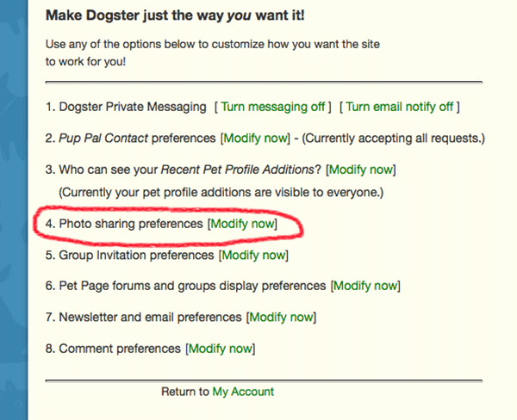The width and height of the screenshot is (517, 420).
Task: Click Turn email notify off link
Action: (x=399, y=107)
